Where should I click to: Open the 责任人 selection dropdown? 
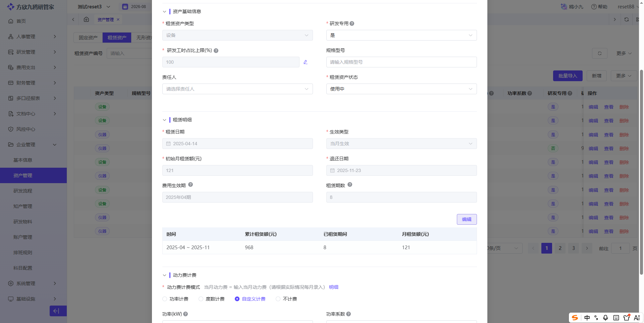click(237, 89)
